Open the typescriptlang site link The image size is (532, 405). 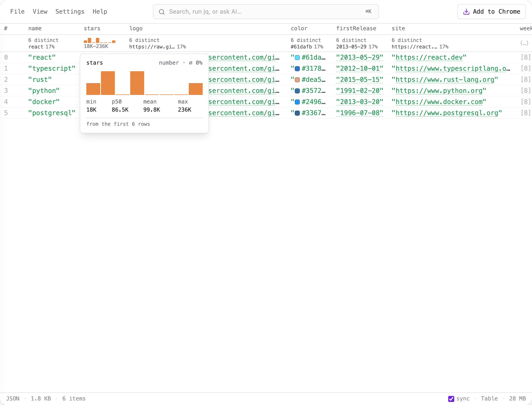coord(453,69)
